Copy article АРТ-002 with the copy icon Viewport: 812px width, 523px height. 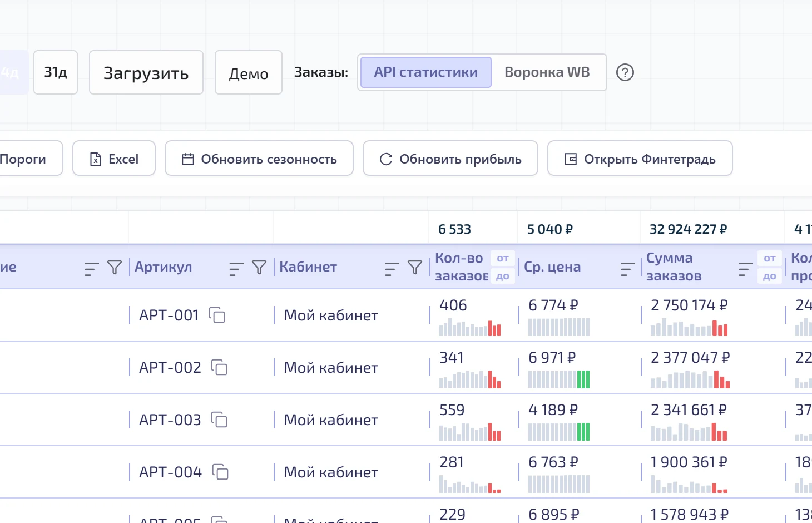[219, 368]
